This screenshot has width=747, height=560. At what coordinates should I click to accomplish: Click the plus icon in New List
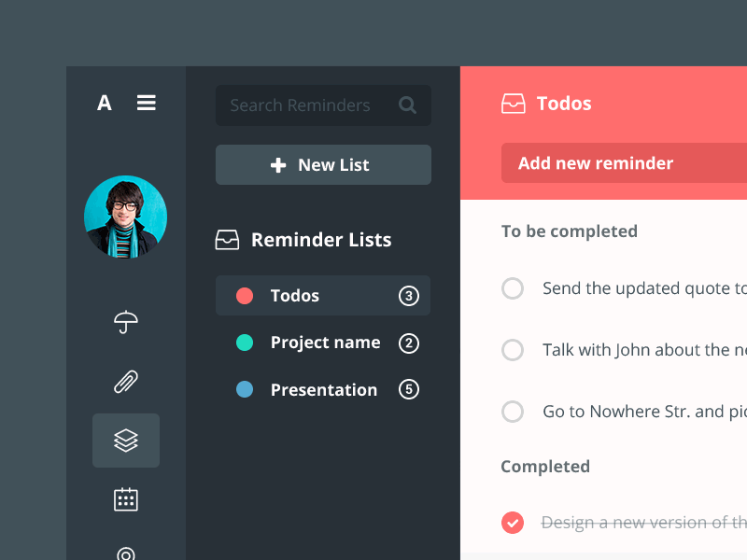(x=278, y=165)
